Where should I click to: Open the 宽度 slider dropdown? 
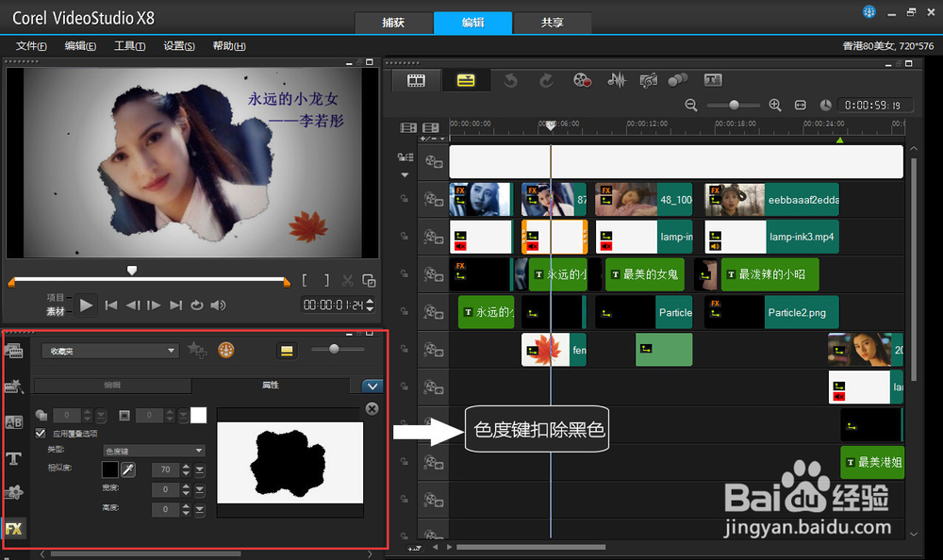click(200, 490)
